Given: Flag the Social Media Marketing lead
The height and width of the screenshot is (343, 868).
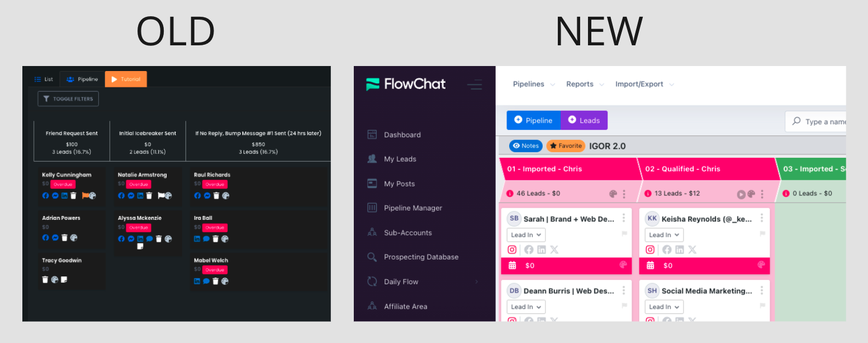Looking at the screenshot, I should (x=762, y=306).
